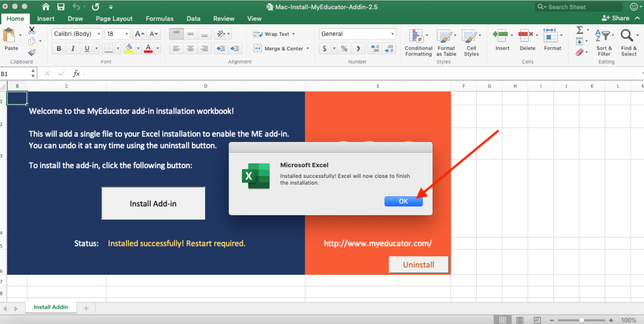Click the AutoSum sigma icon
The width and height of the screenshot is (644, 324).
coord(580,30)
